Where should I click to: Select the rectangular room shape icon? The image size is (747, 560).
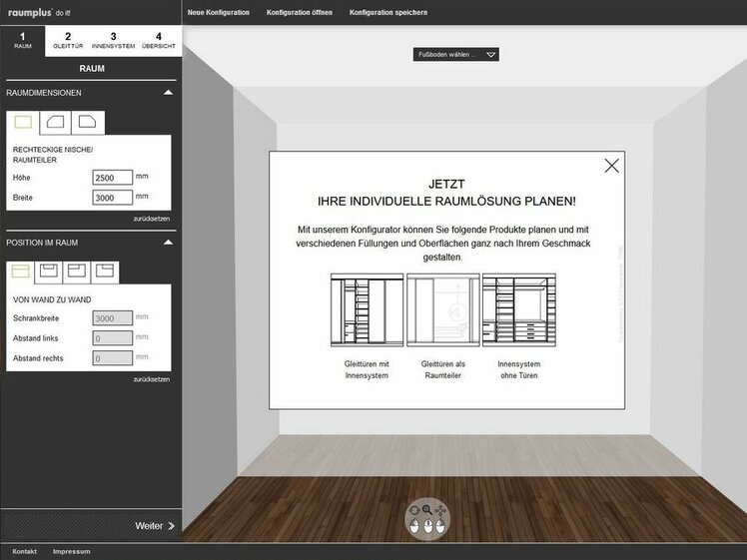23,123
